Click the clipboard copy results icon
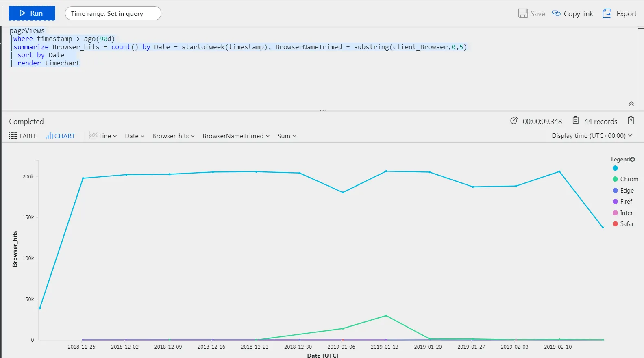The width and height of the screenshot is (644, 358). 631,120
